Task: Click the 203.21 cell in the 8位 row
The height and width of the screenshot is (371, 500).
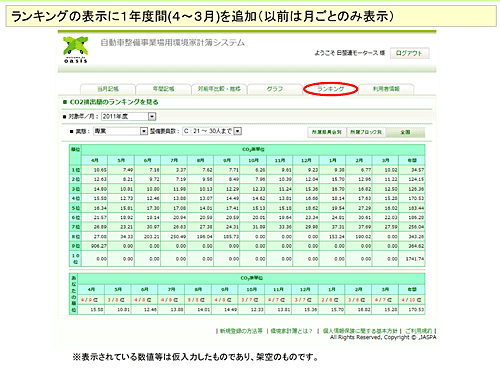Action: (147, 236)
